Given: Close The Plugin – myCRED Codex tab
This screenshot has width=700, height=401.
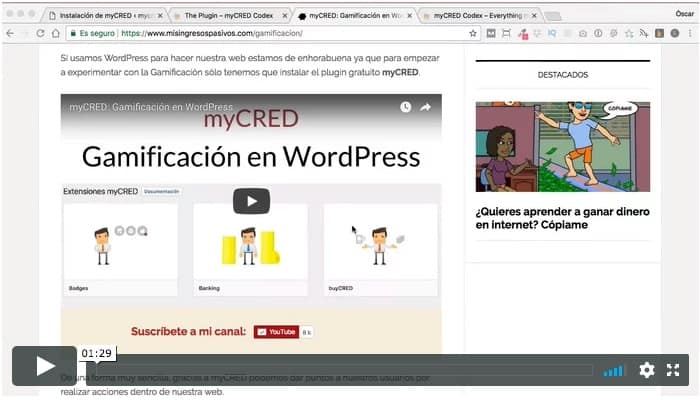Looking at the screenshot, I should coord(284,16).
